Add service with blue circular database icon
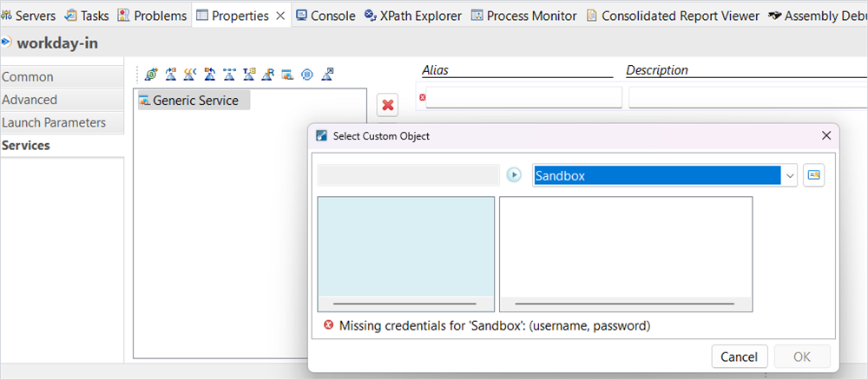 pyautogui.click(x=307, y=74)
